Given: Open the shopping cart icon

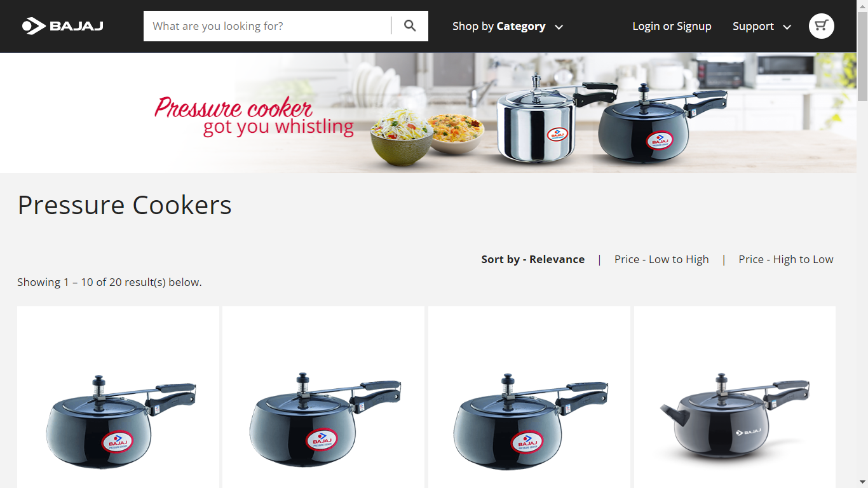Looking at the screenshot, I should [821, 26].
